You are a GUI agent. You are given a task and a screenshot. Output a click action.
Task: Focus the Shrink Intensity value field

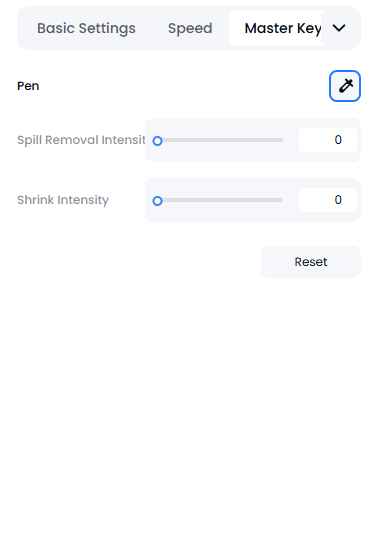[328, 200]
